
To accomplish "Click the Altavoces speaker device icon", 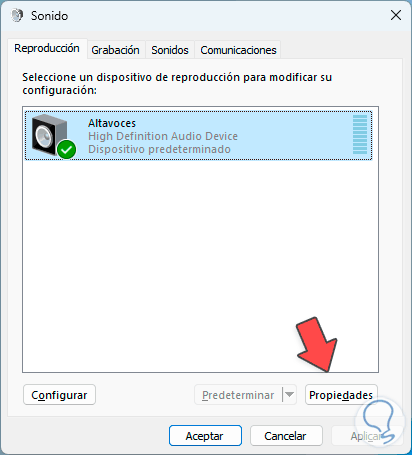I will [50, 135].
